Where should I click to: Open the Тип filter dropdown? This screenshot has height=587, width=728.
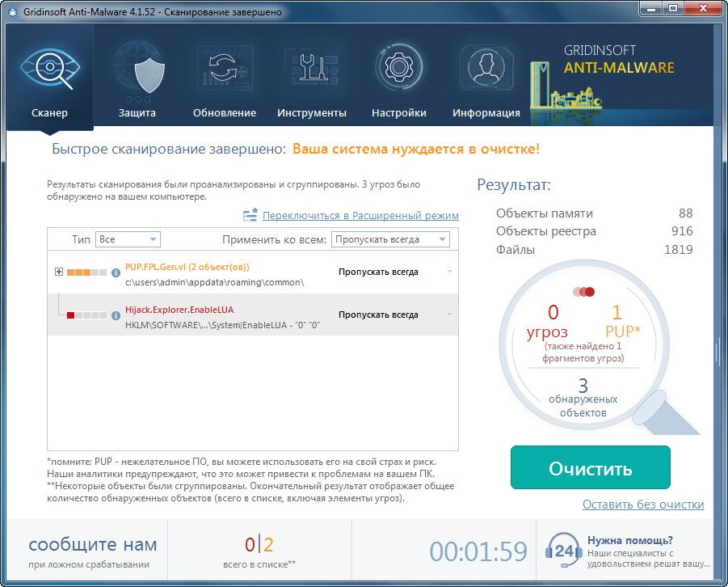(x=128, y=239)
